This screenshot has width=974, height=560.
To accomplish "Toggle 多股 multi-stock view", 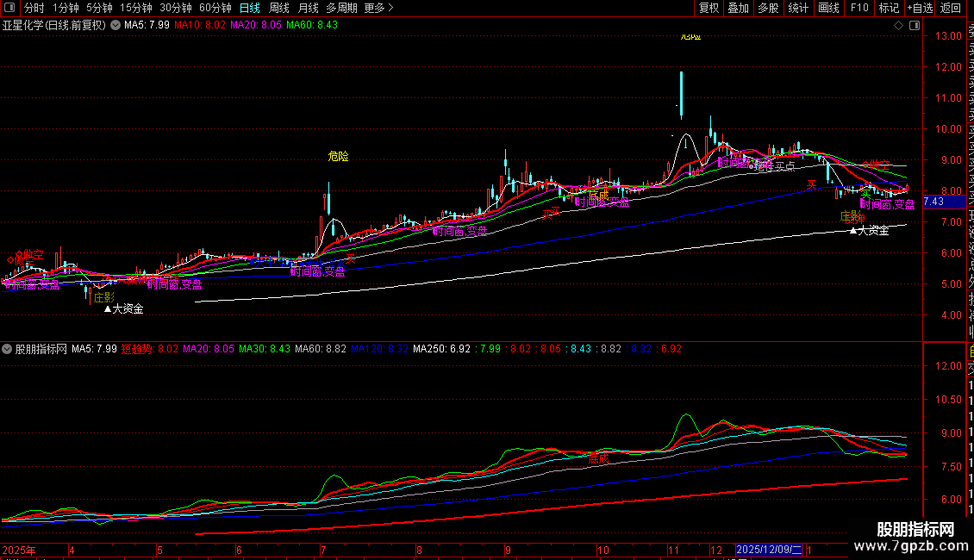I will tap(768, 8).
